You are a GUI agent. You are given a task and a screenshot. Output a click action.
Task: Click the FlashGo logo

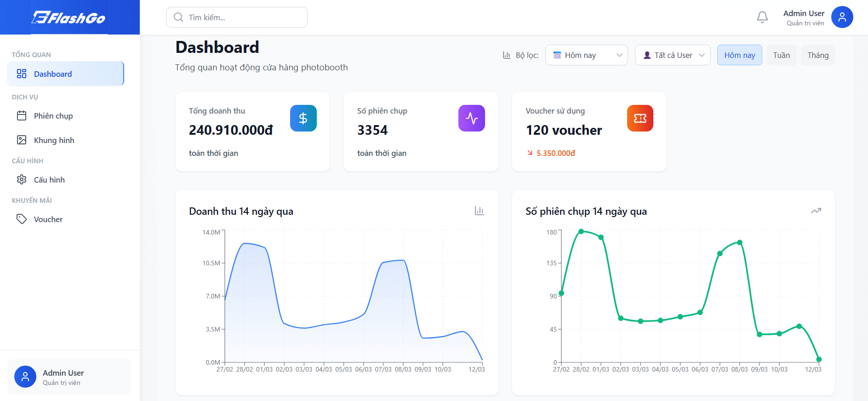[69, 17]
